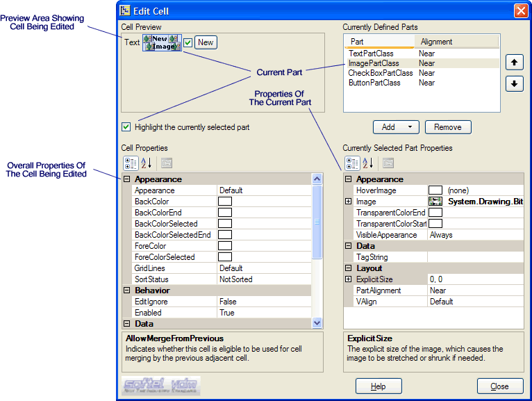Toggle the checkbox in Cell Preview

click(x=188, y=42)
